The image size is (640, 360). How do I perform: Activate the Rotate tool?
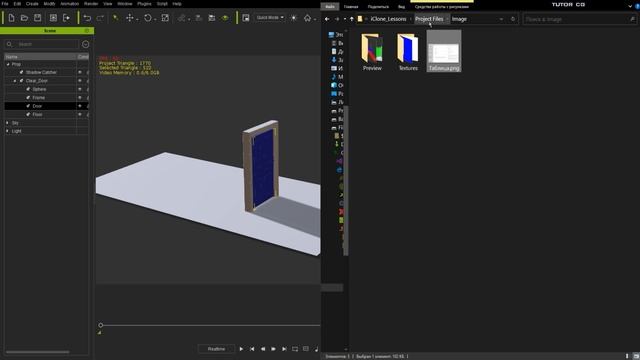point(148,18)
